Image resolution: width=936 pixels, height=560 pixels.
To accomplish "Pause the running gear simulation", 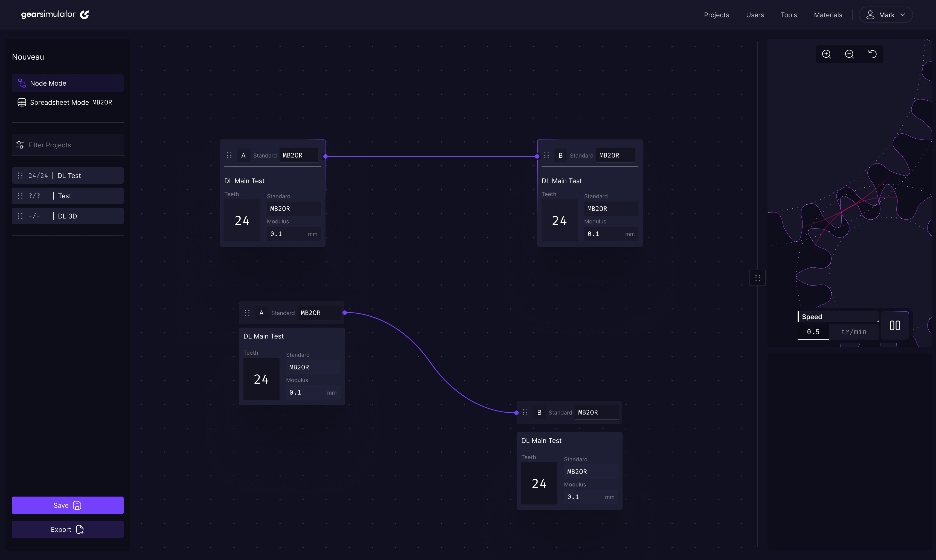I will point(895,325).
